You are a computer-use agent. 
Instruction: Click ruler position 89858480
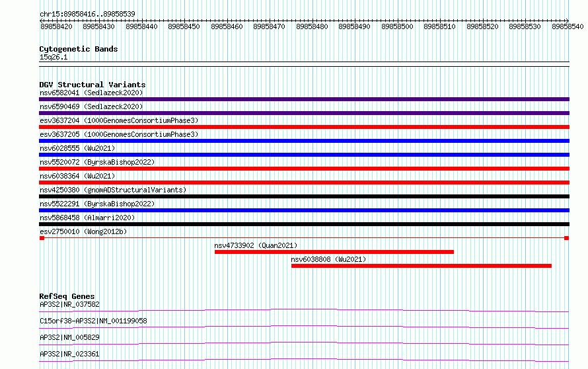tap(312, 26)
